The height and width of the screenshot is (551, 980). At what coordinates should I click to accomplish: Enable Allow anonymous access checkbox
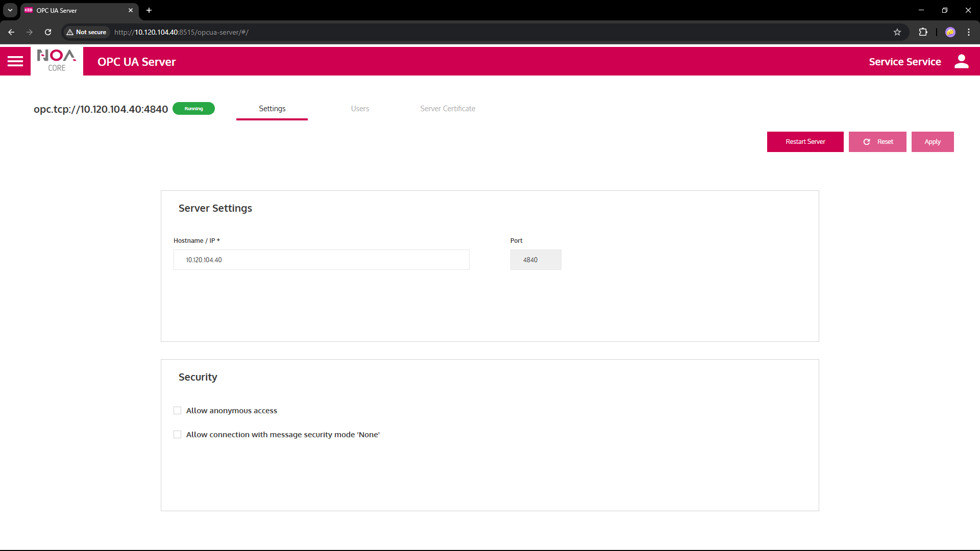tap(178, 411)
